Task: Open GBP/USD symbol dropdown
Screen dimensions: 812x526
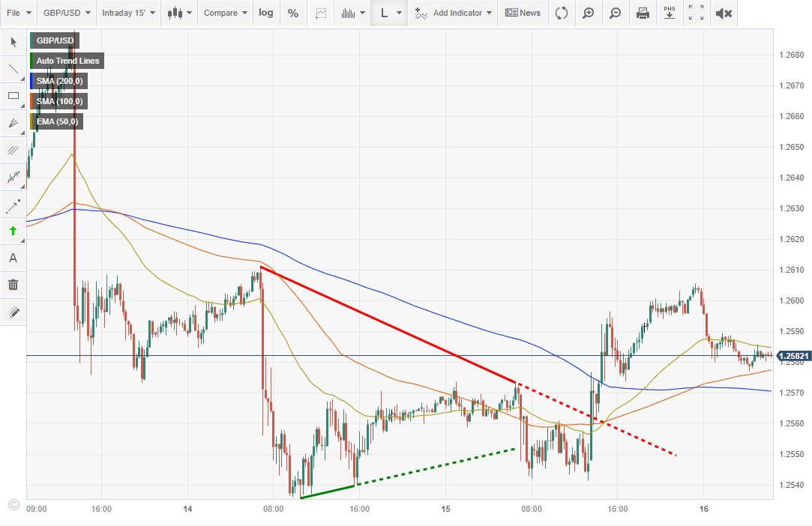Action: [67, 13]
